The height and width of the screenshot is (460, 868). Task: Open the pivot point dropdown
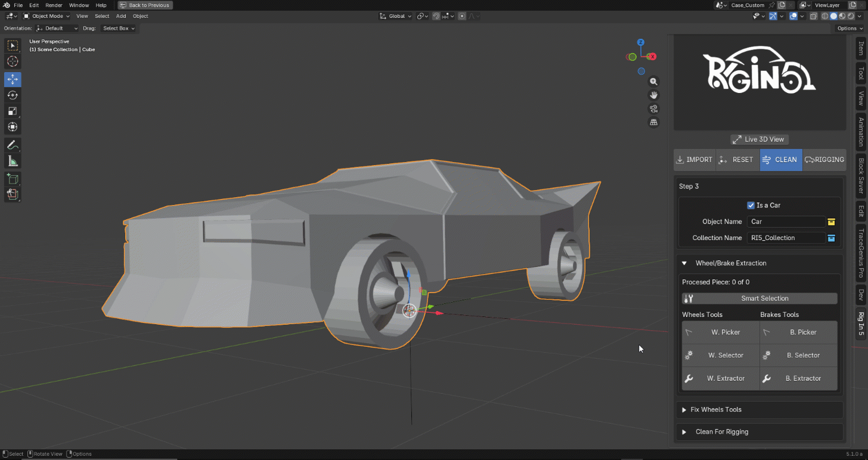pyautogui.click(x=422, y=16)
